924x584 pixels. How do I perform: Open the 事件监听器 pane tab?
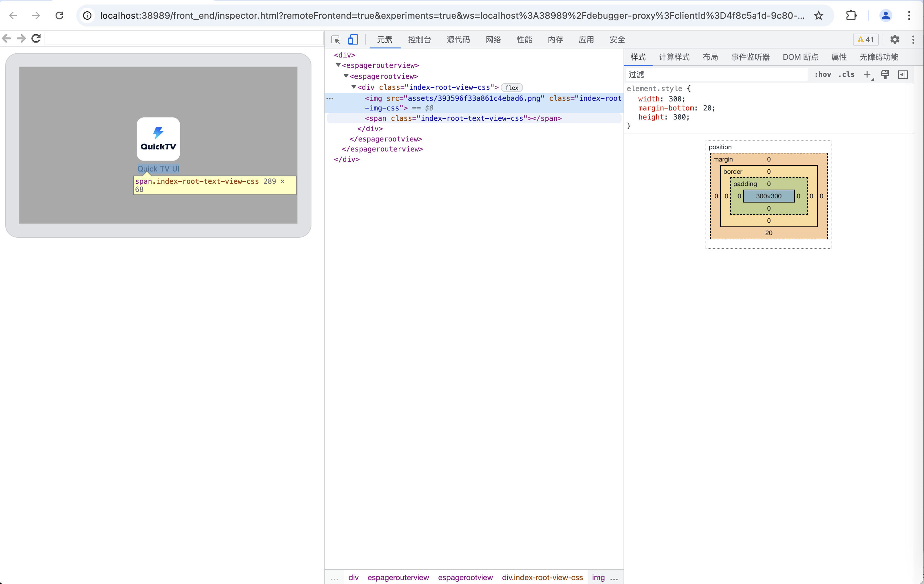click(751, 57)
